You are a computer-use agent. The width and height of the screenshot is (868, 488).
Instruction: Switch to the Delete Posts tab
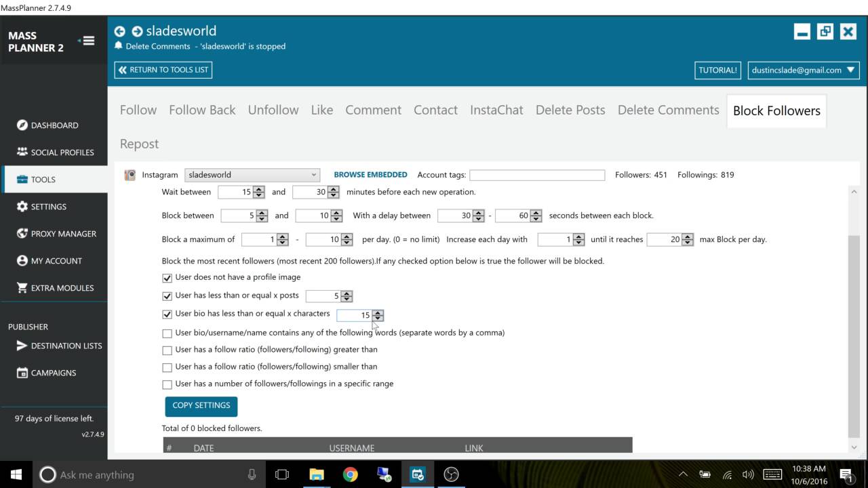point(570,110)
